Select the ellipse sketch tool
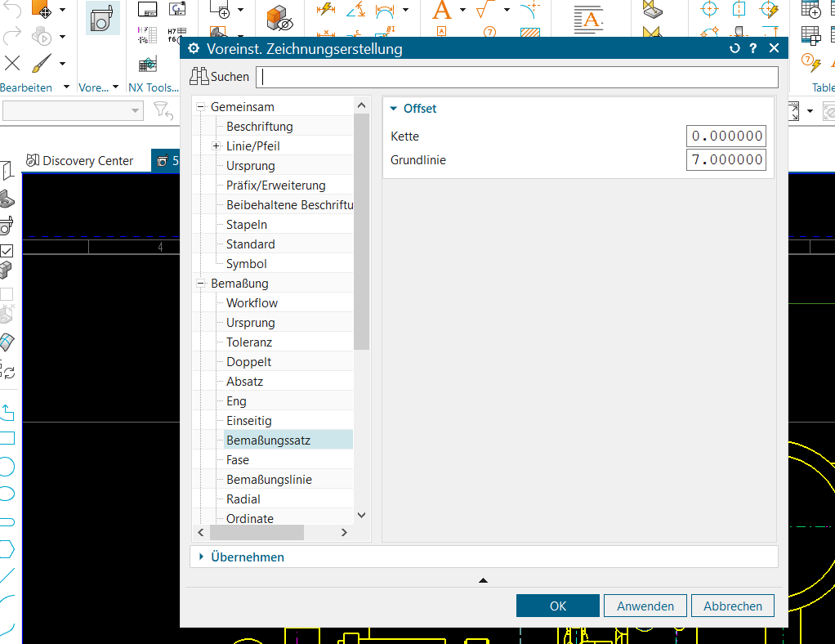 tap(7, 494)
